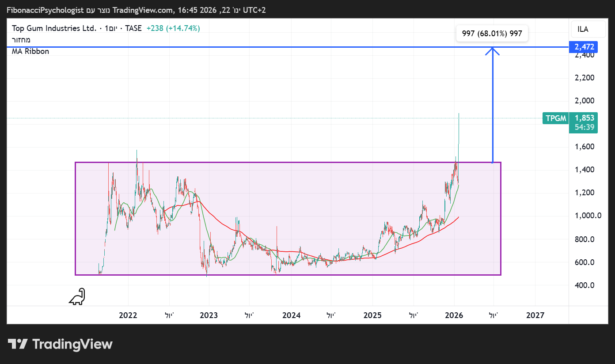The image size is (615, 364).
Task: Click the TASE exchange label in the legend
Action: coord(133,28)
